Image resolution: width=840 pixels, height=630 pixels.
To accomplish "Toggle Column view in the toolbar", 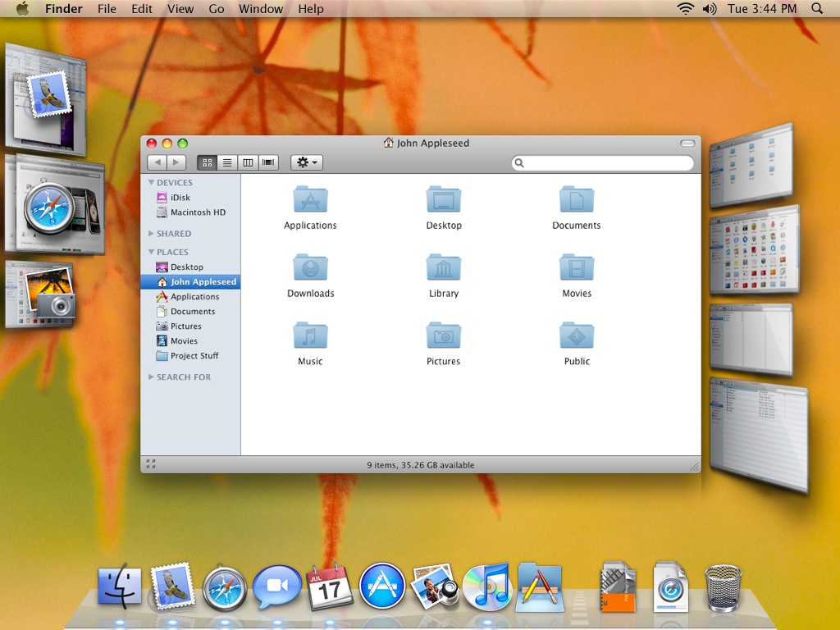I will (x=249, y=162).
